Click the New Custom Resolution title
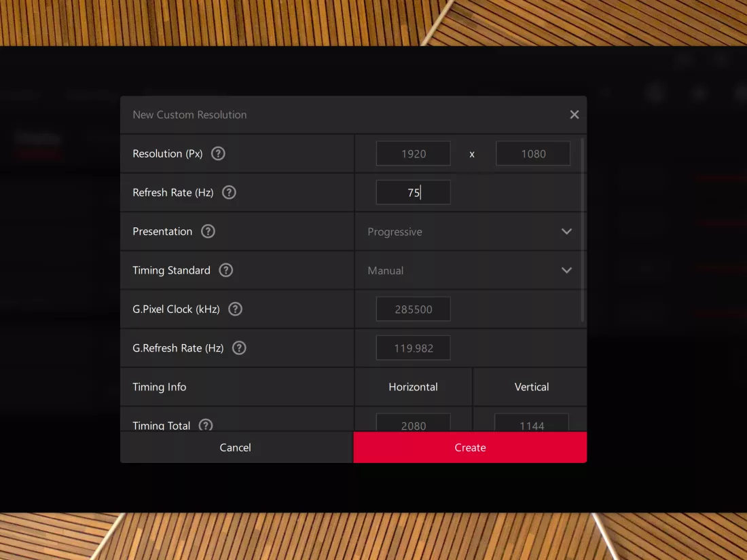Viewport: 747px width, 560px height. coord(189,115)
